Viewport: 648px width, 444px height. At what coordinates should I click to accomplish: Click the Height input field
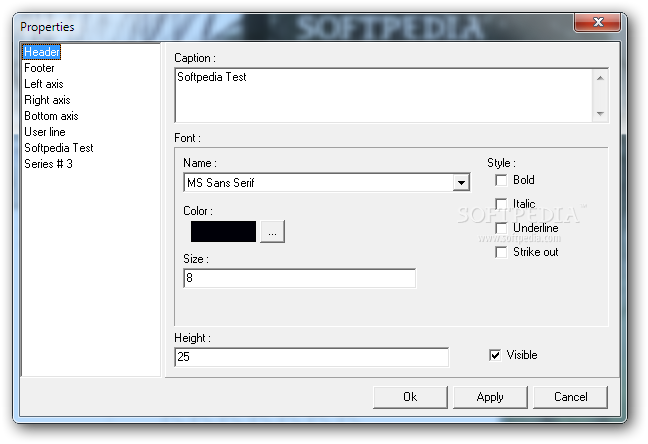click(312, 357)
